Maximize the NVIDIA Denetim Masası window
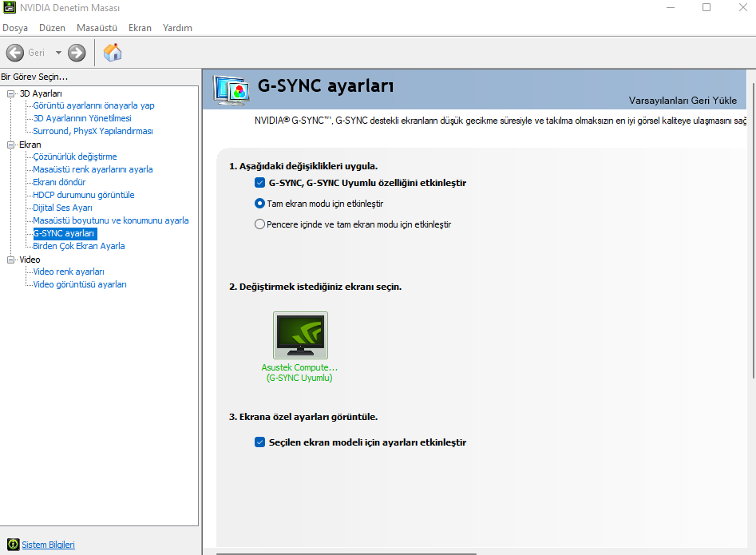 click(707, 7)
